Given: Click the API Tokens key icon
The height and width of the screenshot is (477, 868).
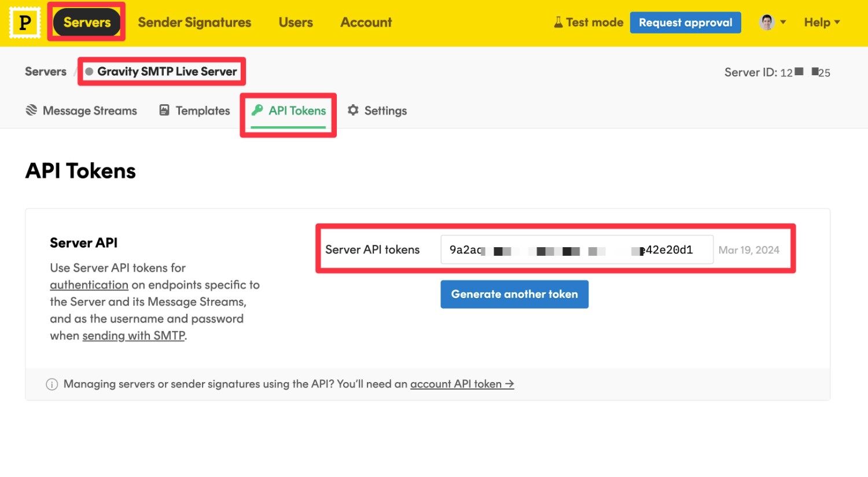Looking at the screenshot, I should click(258, 110).
